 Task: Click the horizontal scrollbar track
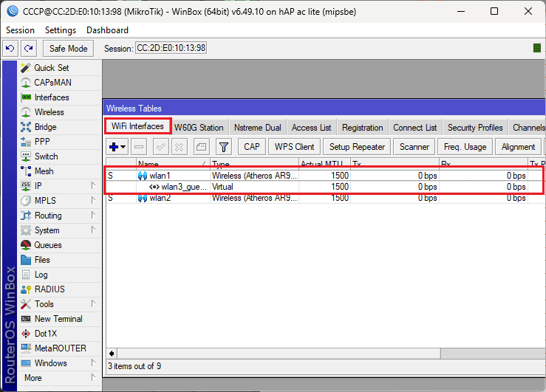tap(493, 354)
